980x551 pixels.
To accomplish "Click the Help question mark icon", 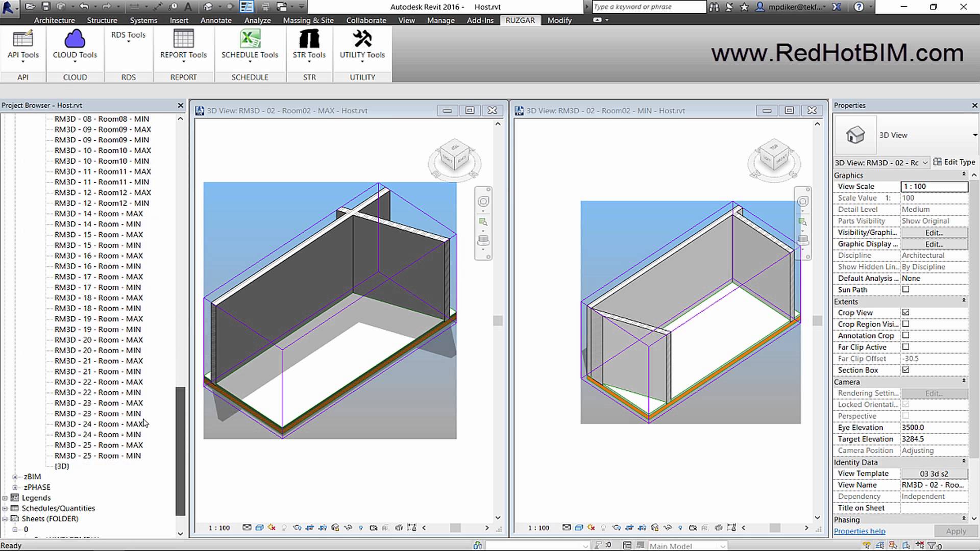I will pyautogui.click(x=859, y=7).
